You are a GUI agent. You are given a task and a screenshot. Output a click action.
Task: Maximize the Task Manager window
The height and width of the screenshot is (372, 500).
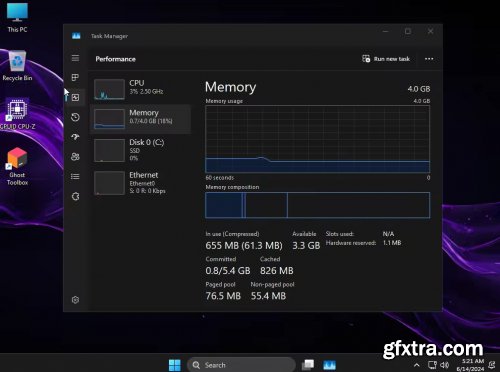coord(408,31)
